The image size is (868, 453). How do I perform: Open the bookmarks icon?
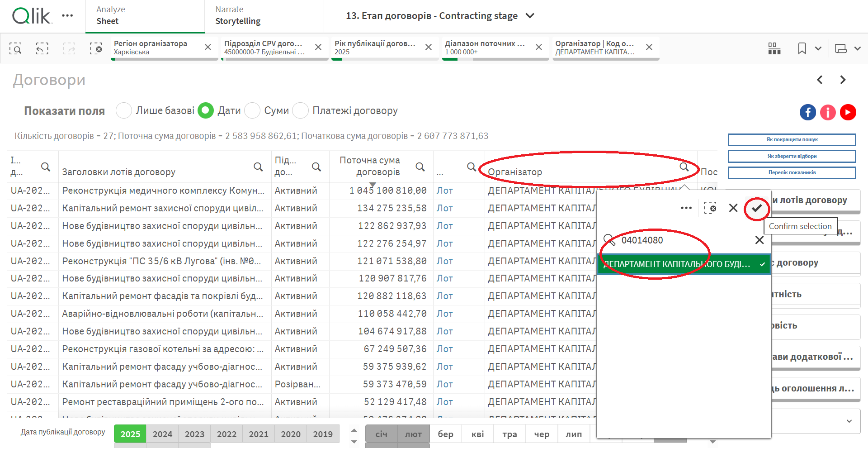coord(802,48)
